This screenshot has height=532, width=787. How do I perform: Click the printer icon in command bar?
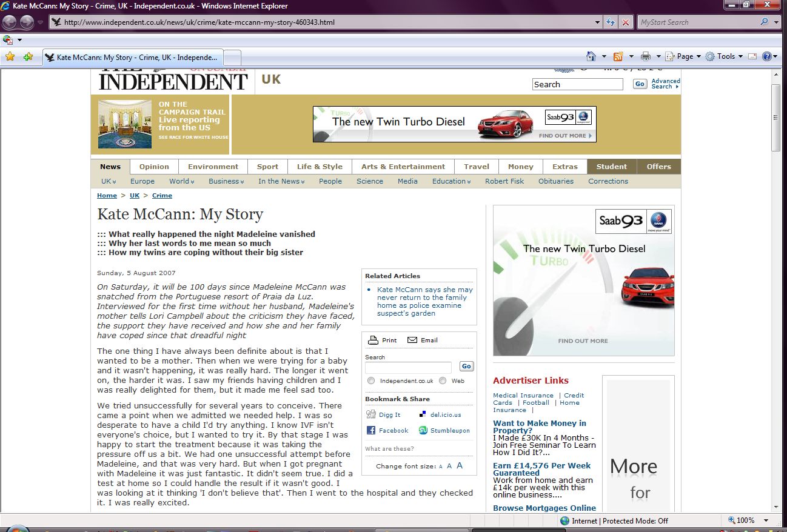tap(646, 56)
